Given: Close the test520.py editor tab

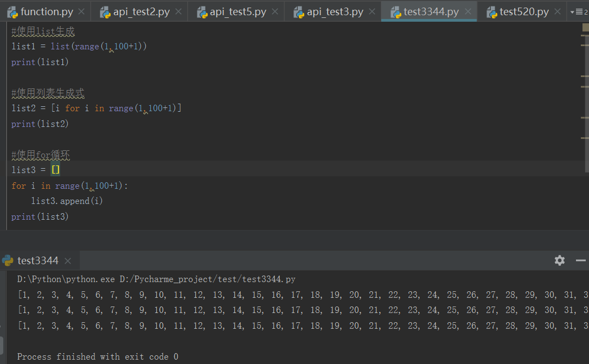Looking at the screenshot, I should (557, 11).
